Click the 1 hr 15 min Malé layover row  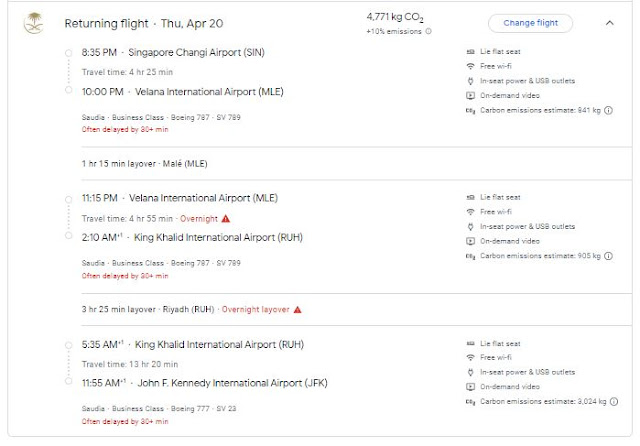[147, 163]
